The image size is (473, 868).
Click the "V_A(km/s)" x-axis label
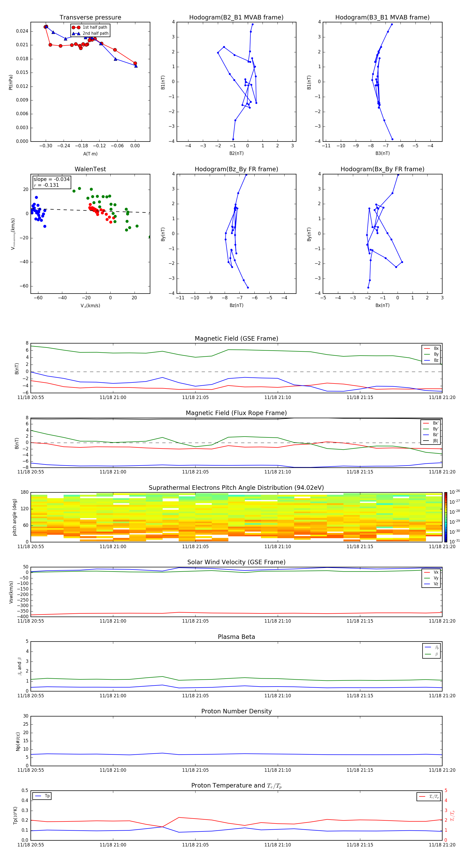tap(90, 306)
